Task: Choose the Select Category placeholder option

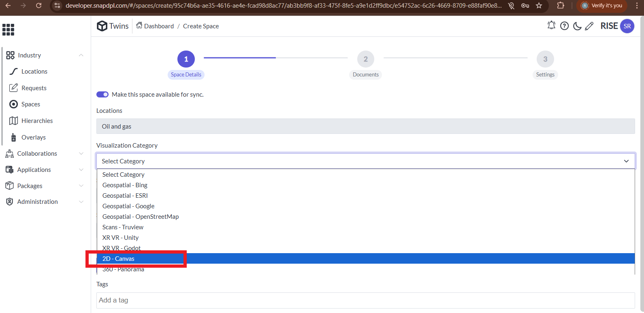Action: (366, 175)
